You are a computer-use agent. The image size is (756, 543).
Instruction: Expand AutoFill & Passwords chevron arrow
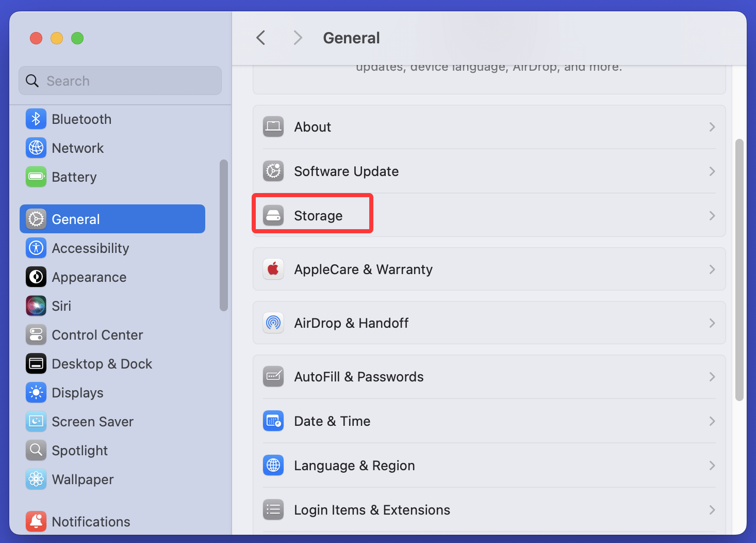coord(712,377)
